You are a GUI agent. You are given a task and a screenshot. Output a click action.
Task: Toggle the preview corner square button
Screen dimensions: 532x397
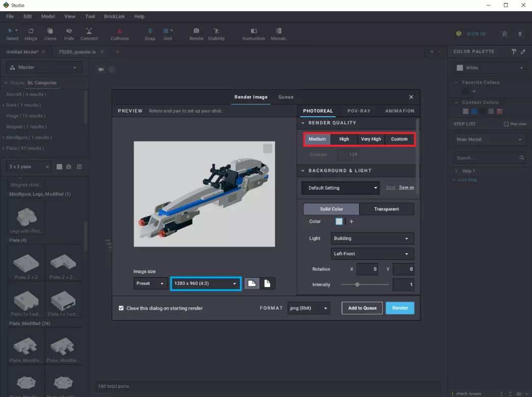point(268,148)
